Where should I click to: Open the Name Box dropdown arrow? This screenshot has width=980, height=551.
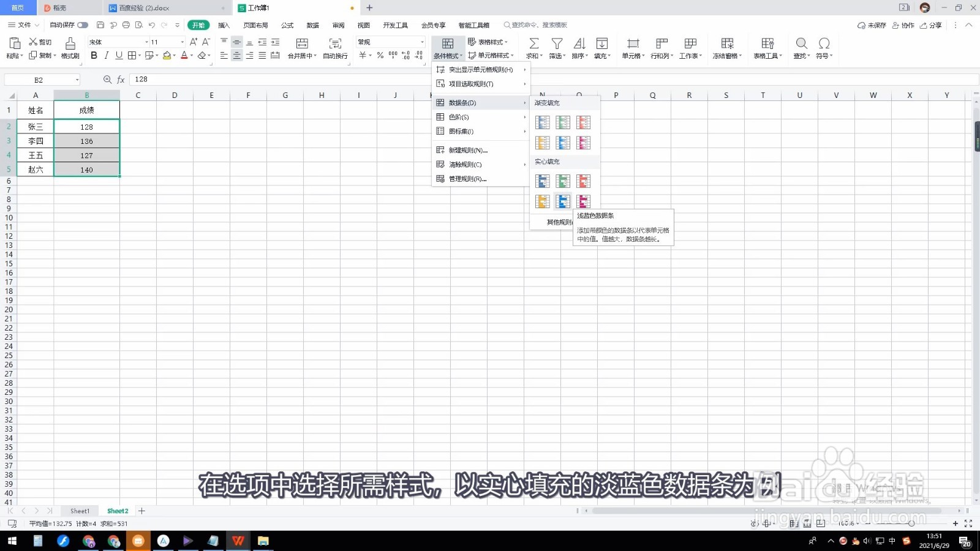pyautogui.click(x=77, y=80)
